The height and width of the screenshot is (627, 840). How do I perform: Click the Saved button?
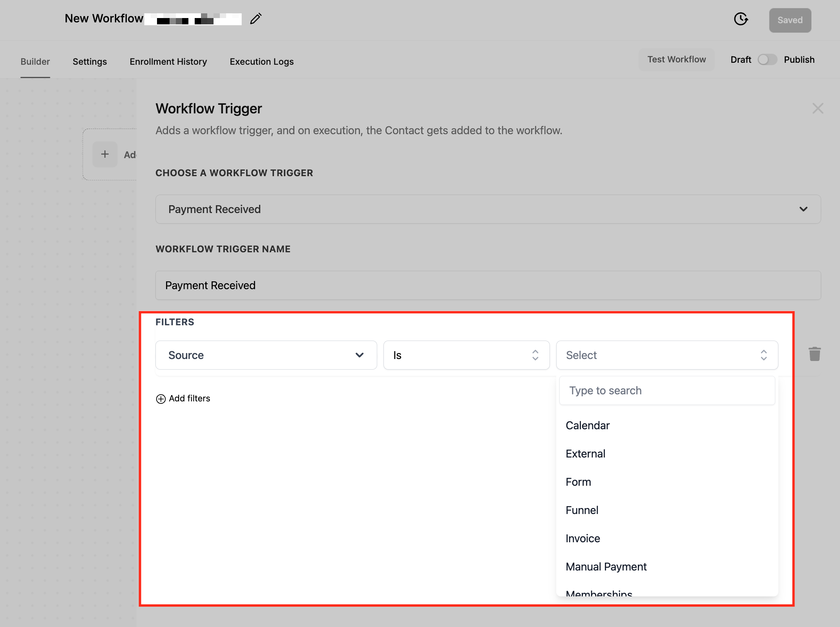click(x=790, y=20)
